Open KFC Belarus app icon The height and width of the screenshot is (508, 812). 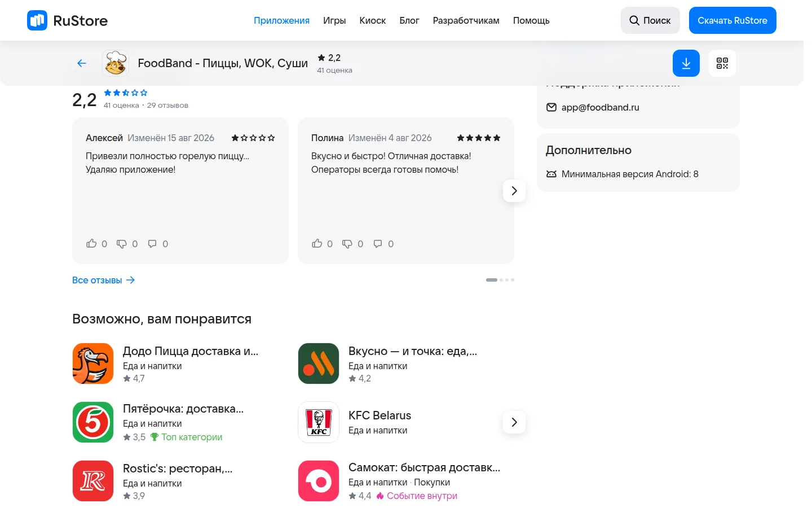point(319,422)
